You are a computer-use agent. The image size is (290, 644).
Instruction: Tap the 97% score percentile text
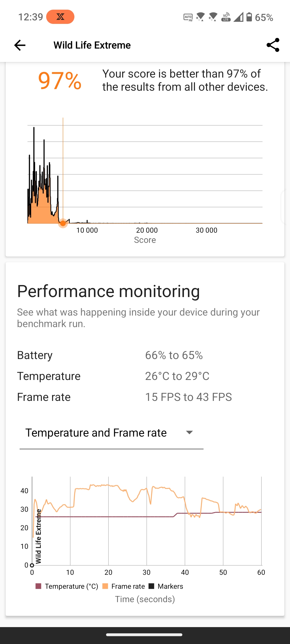click(60, 80)
